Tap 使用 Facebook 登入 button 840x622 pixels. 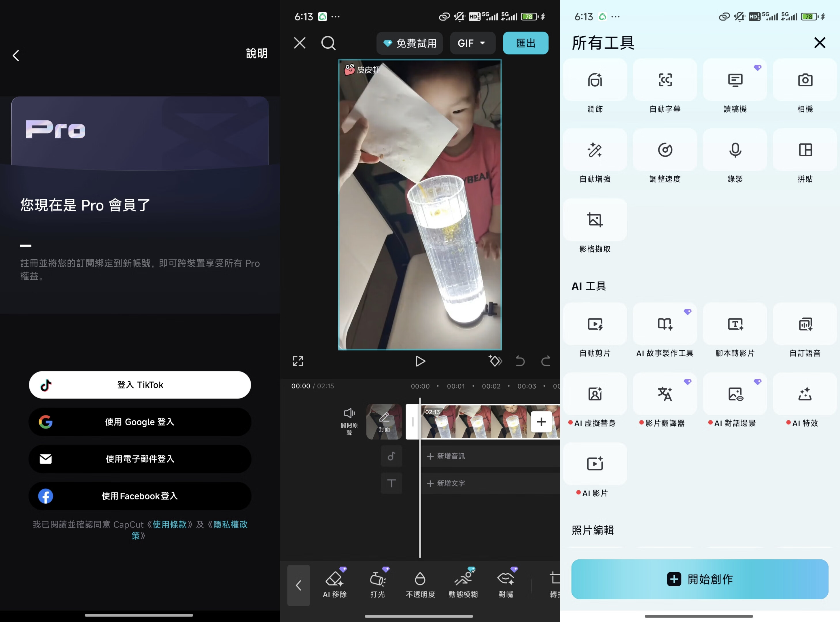[x=140, y=496]
